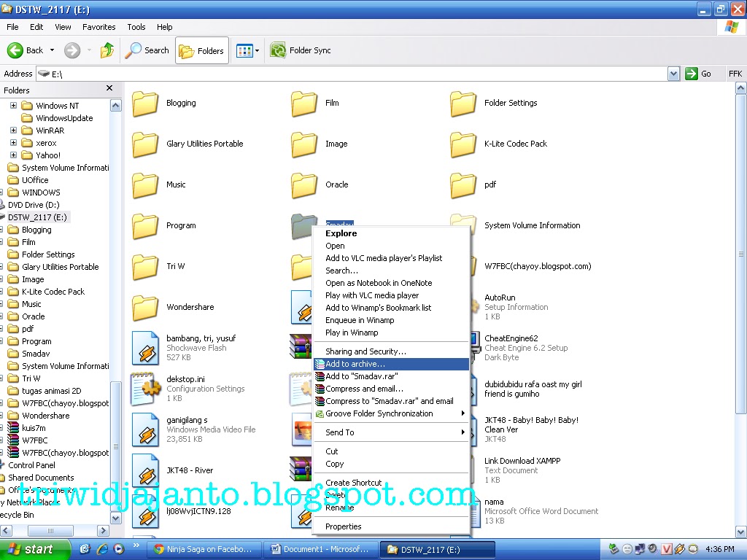Click the Go button

click(698, 74)
